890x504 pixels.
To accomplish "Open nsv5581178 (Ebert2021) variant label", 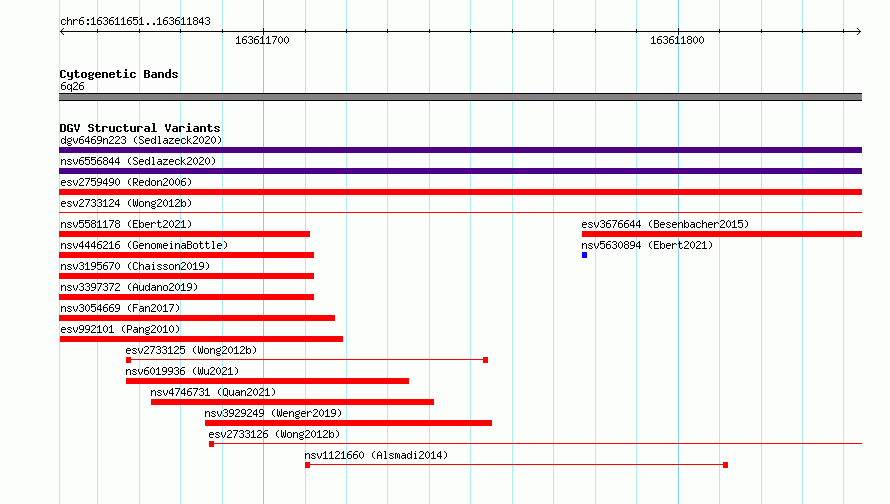I will [126, 224].
